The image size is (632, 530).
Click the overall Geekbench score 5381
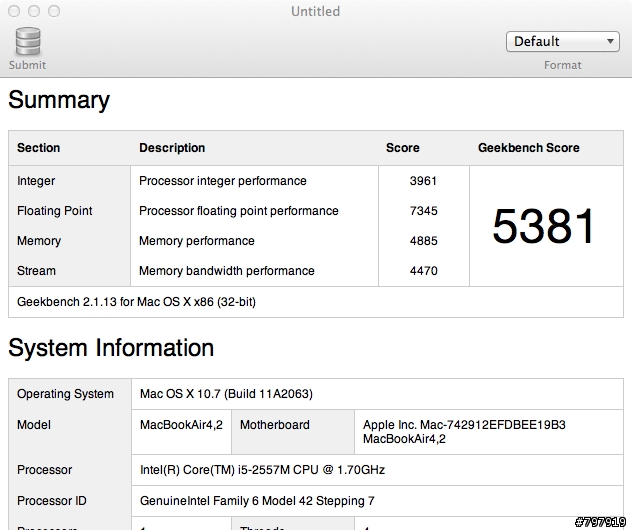pyautogui.click(x=543, y=226)
